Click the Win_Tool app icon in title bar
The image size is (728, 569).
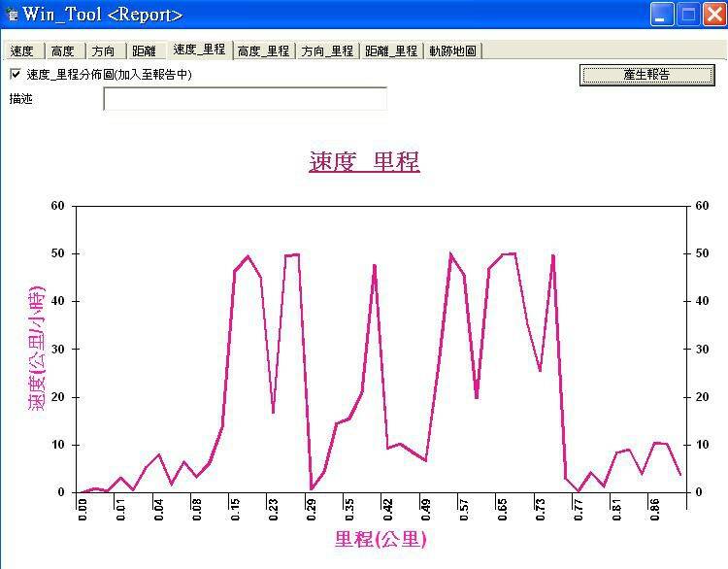(13, 15)
